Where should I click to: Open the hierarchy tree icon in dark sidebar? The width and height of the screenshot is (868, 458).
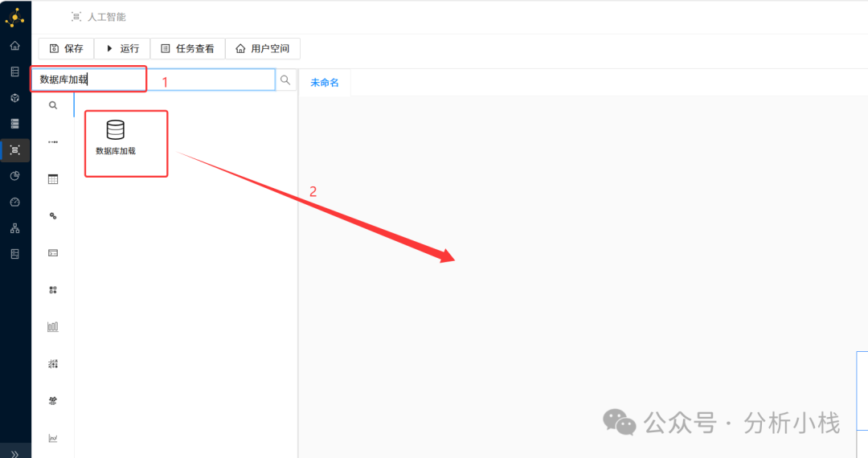(15, 228)
